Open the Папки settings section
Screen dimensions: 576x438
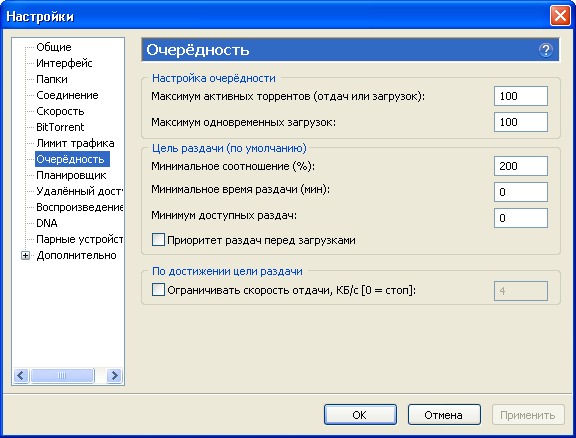tap(52, 79)
